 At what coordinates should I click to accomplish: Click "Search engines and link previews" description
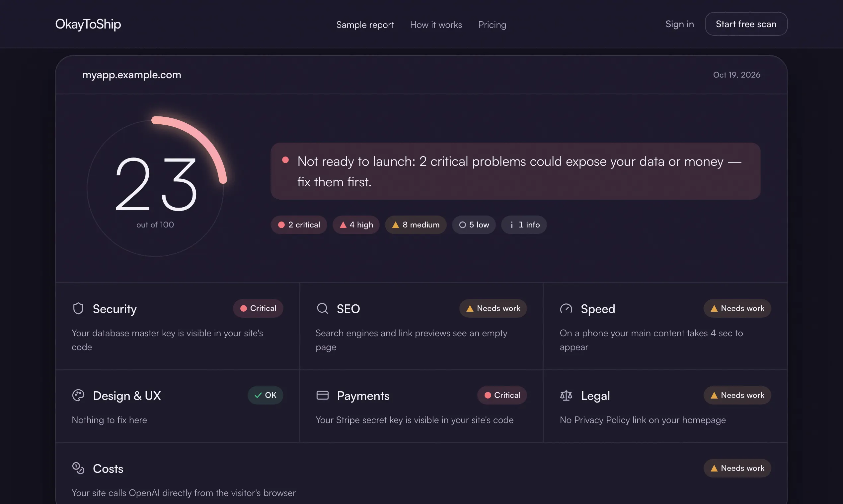411,340
